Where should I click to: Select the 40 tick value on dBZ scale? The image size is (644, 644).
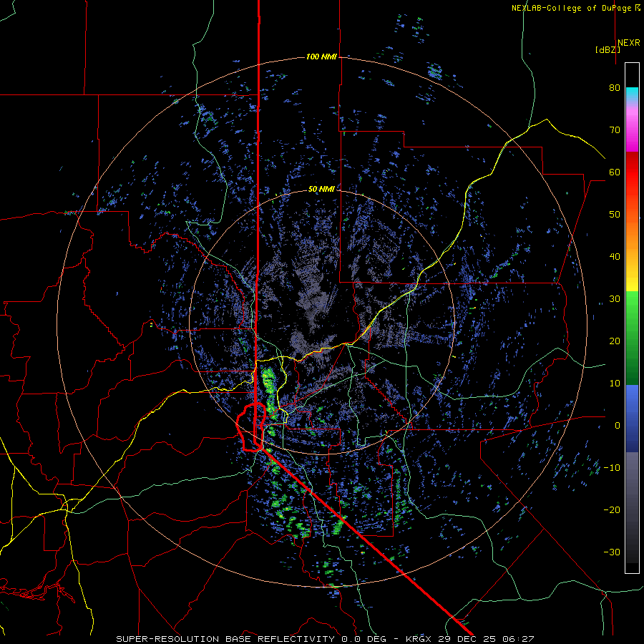(615, 257)
